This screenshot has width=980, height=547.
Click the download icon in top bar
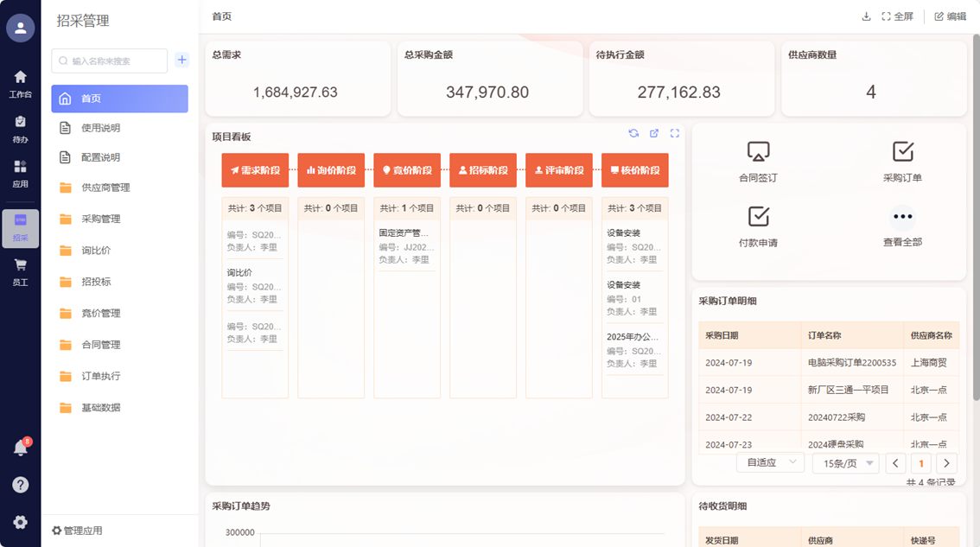click(866, 16)
